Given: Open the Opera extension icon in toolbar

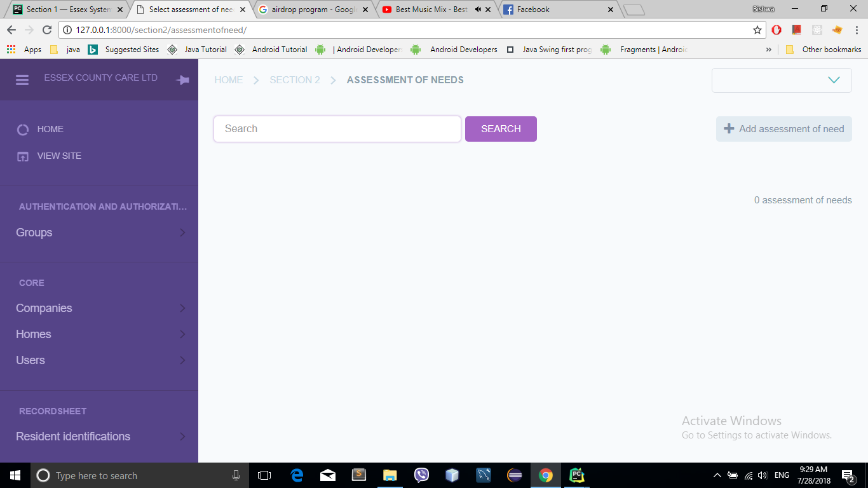Looking at the screenshot, I should tap(776, 30).
